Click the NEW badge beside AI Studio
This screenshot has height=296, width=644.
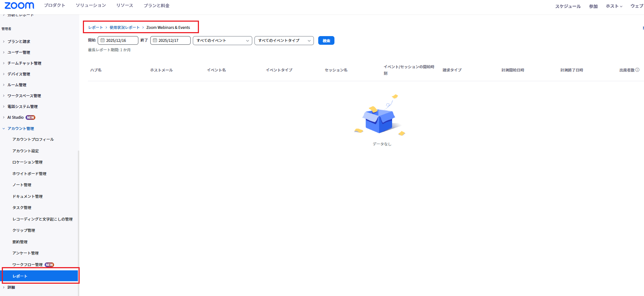pos(31,118)
